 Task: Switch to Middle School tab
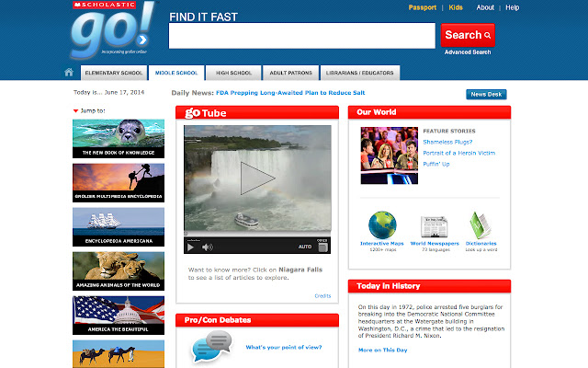coord(176,73)
